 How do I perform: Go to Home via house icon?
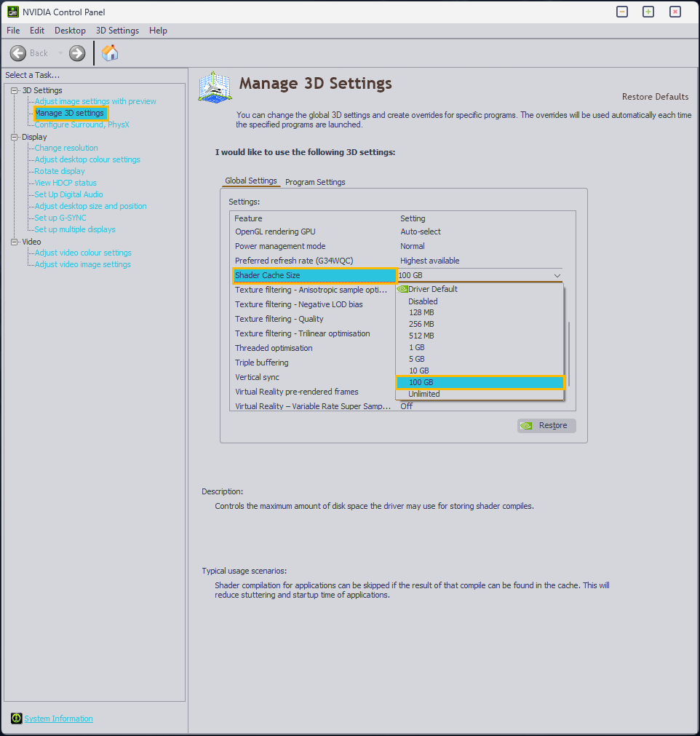click(110, 52)
